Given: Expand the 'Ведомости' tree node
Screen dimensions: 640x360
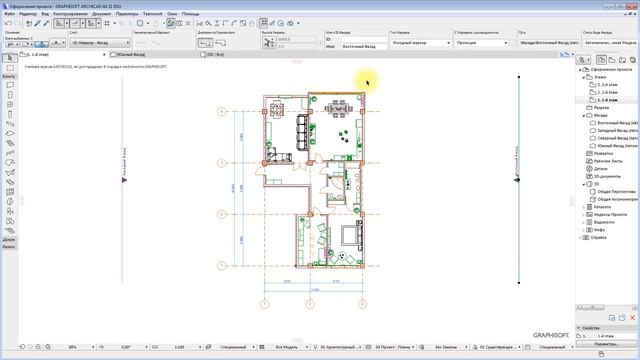Looking at the screenshot, I should pos(584,222).
